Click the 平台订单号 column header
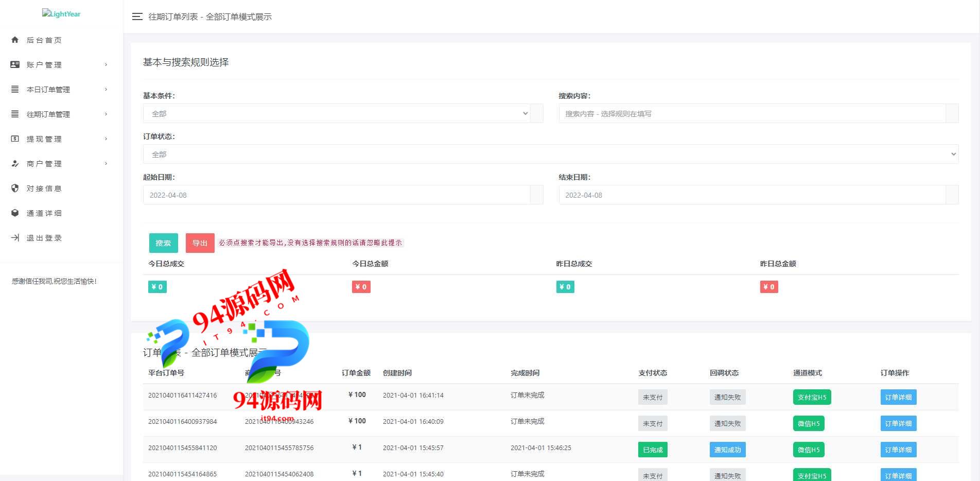 (166, 372)
